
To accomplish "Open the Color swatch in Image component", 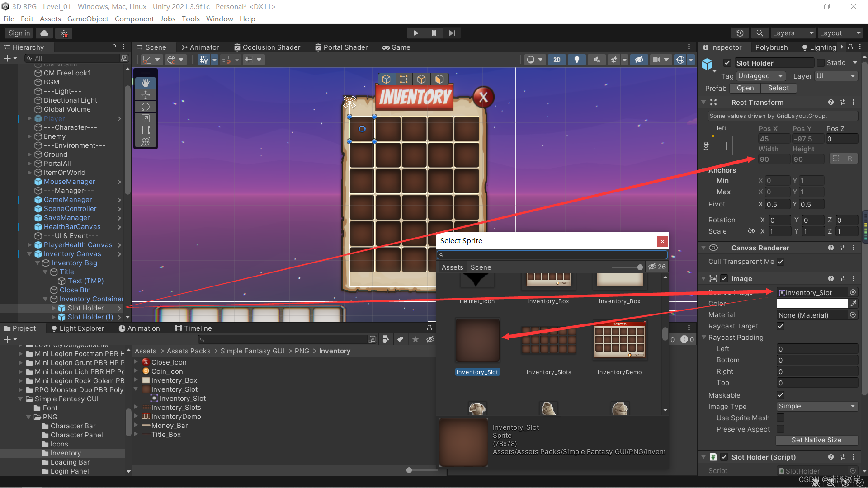I will tap(811, 303).
